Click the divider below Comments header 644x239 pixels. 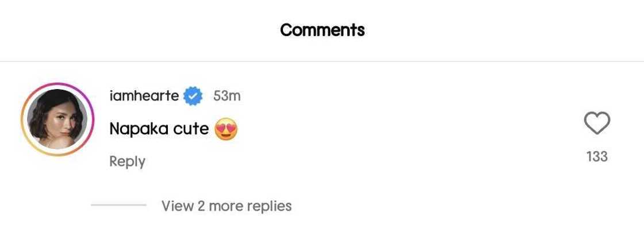322,61
